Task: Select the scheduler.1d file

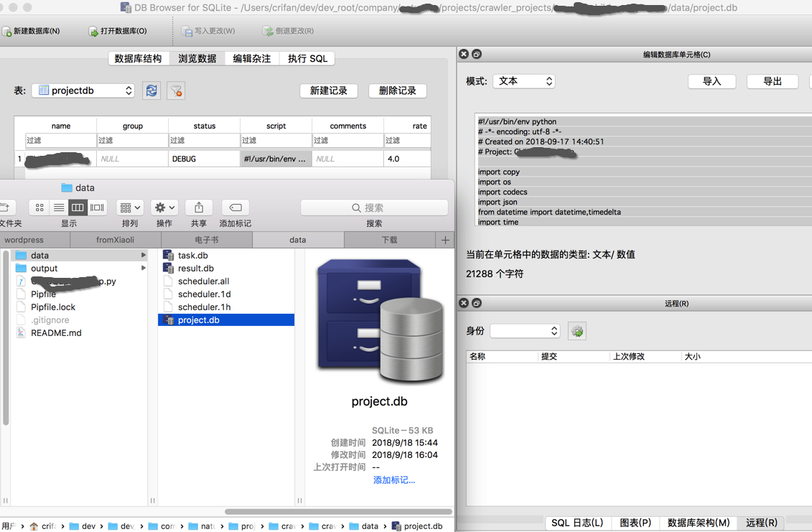Action: pyautogui.click(x=225, y=294)
